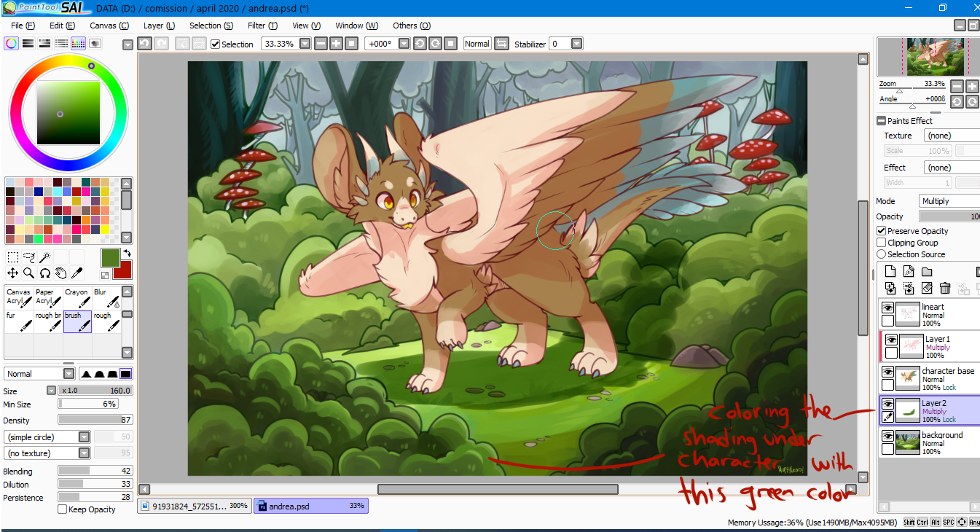Image resolution: width=980 pixels, height=532 pixels.
Task: Clear the layer with eraser icon
Action: [927, 289]
